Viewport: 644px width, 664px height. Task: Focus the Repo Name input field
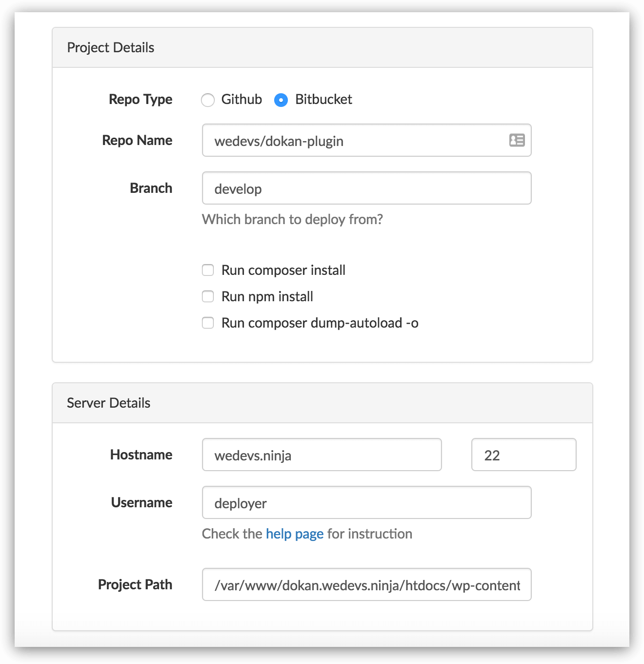tap(366, 140)
